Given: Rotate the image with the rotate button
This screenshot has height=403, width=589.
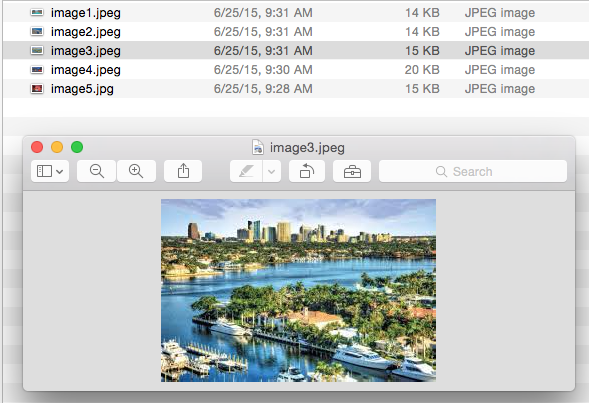Looking at the screenshot, I should (307, 171).
